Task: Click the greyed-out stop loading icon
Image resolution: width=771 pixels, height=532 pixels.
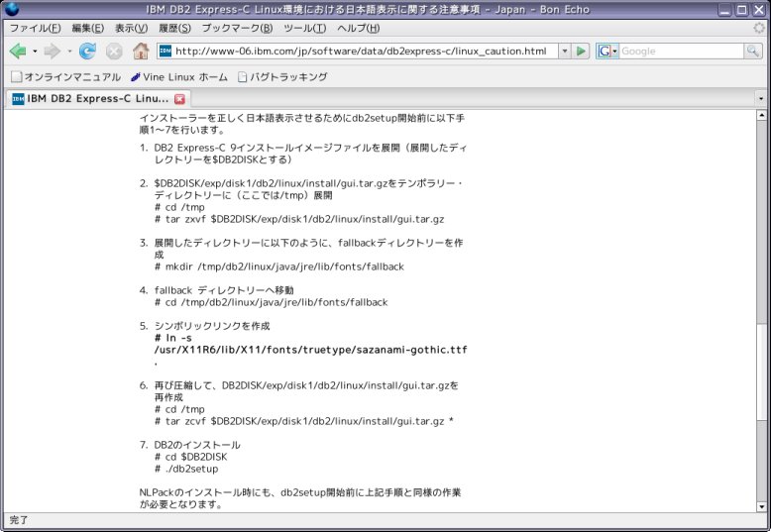Action: click(114, 52)
